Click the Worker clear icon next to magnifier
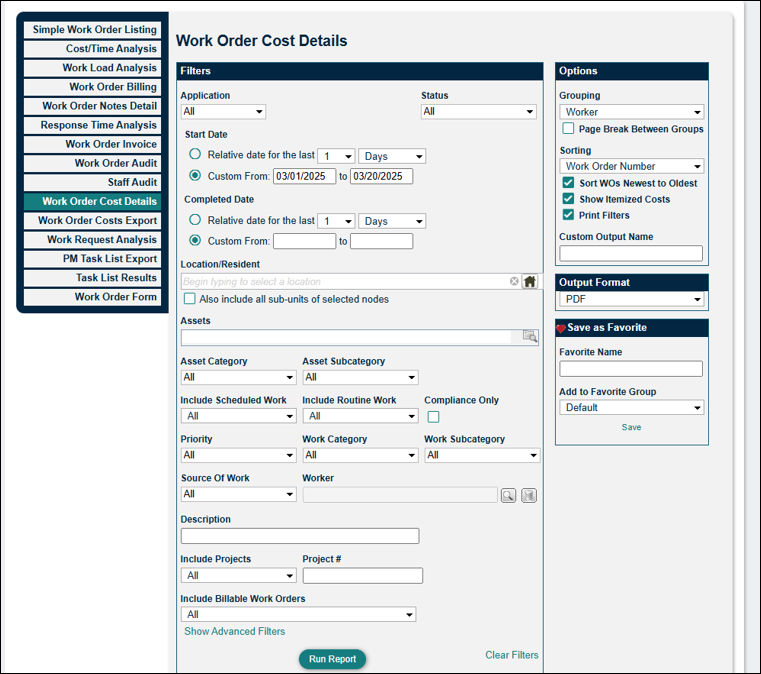The image size is (761, 674). point(529,495)
